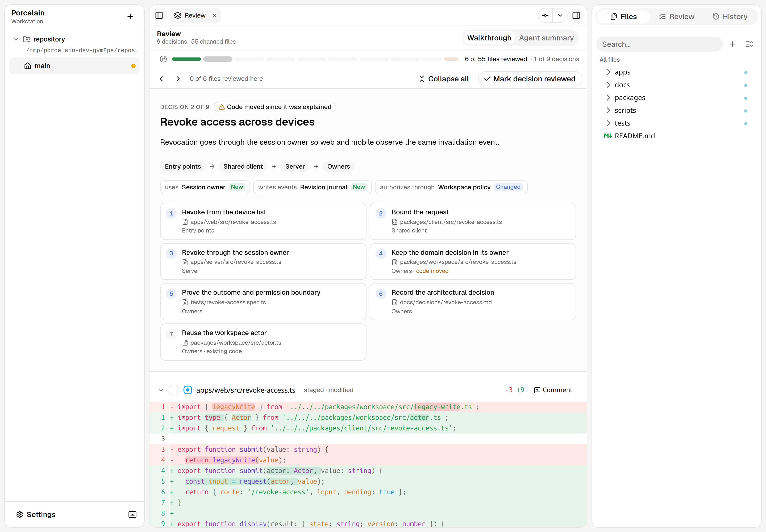Viewport: 766px width, 532px height.
Task: Open Settings
Action: pos(36,514)
